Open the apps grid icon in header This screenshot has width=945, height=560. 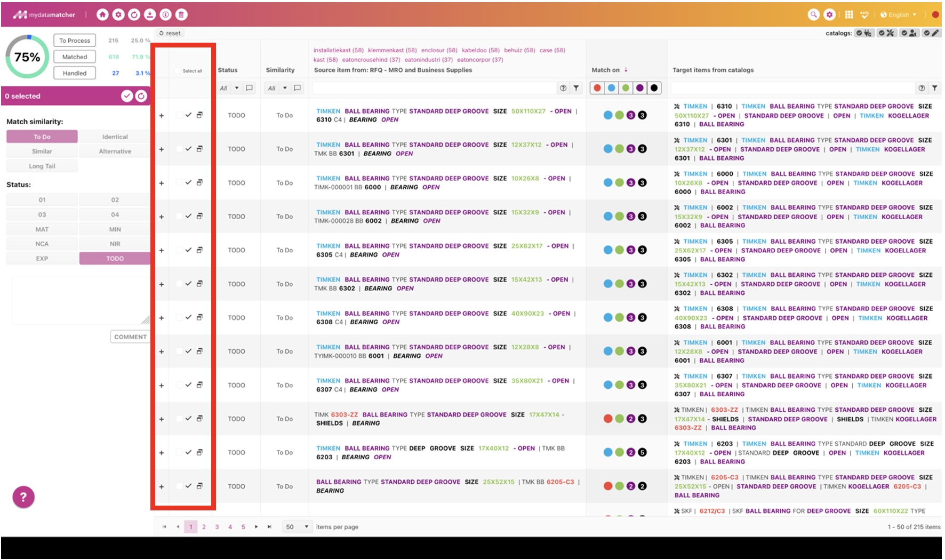[x=849, y=15]
